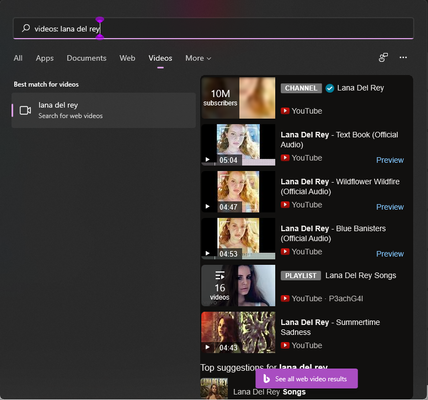The image size is (428, 400).
Task: Open the Lana Del Rey Songs suggestion
Action: [x=269, y=392]
